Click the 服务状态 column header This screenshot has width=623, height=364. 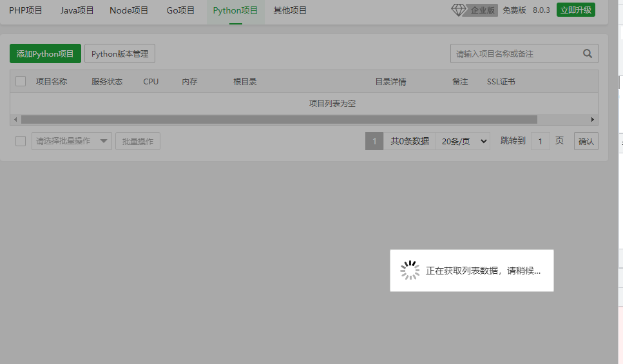107,81
